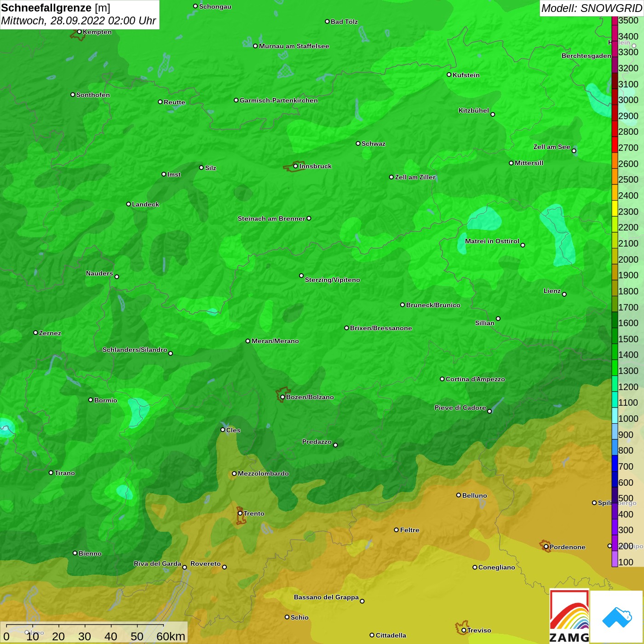Click the Predazzo location dot
The height and width of the screenshot is (644, 644).
coord(335,445)
